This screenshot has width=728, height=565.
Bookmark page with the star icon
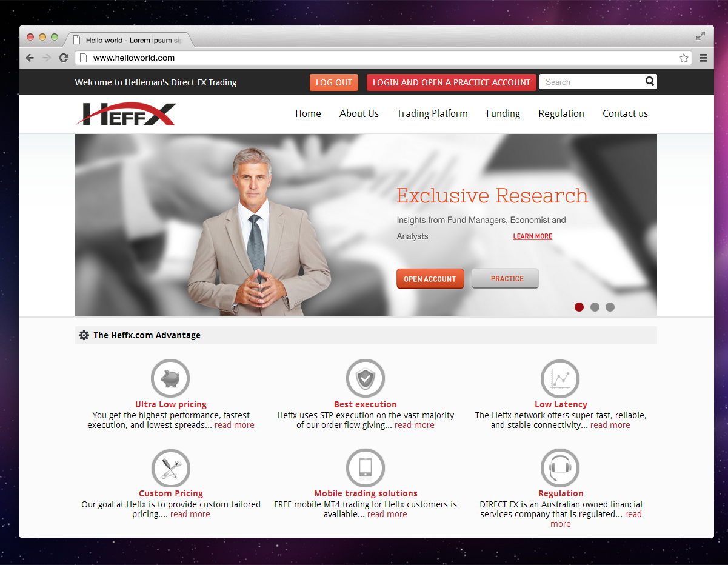684,58
